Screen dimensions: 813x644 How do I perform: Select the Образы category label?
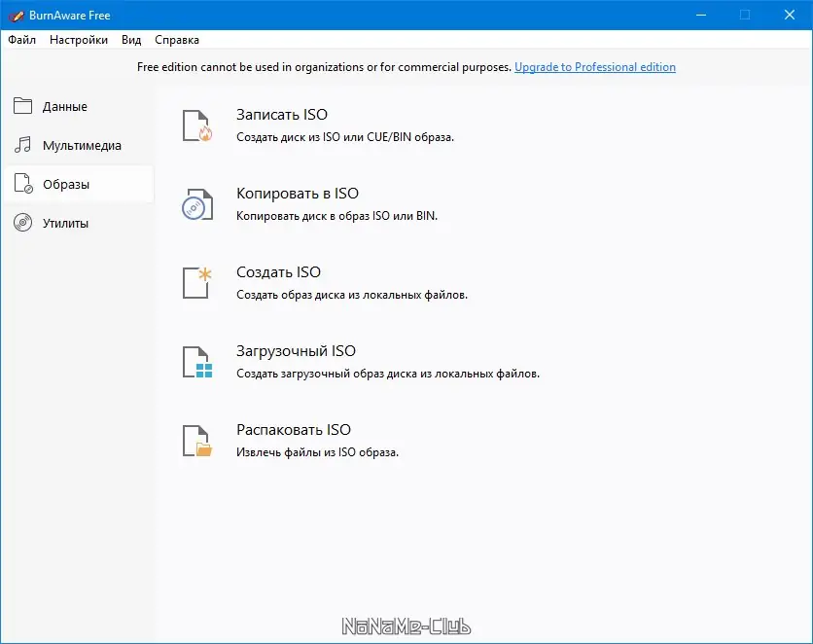coord(66,184)
